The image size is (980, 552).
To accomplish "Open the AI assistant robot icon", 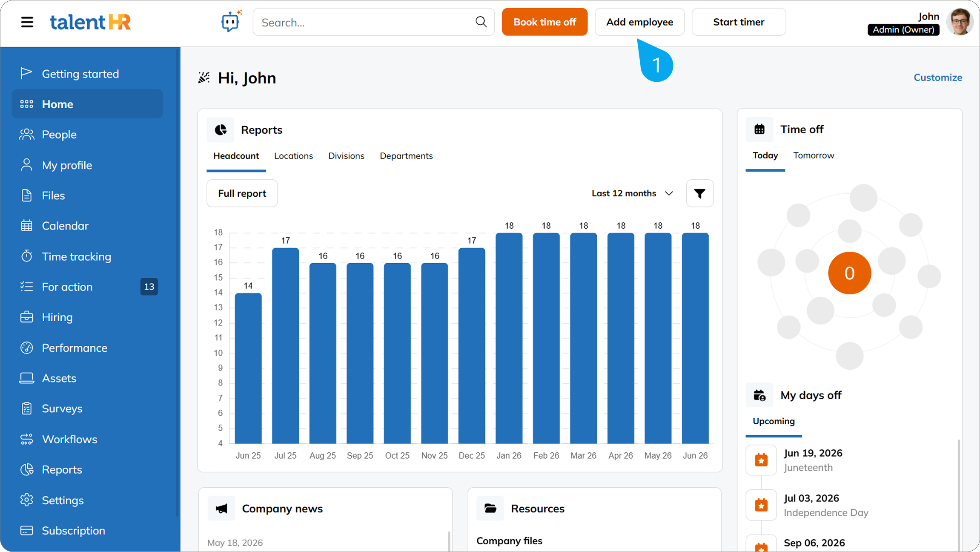I will point(231,21).
